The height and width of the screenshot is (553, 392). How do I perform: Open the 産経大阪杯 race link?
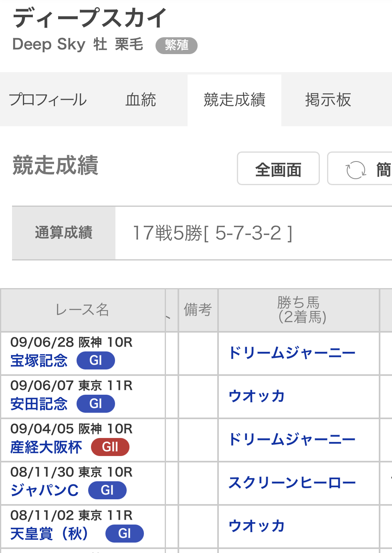[x=46, y=447]
